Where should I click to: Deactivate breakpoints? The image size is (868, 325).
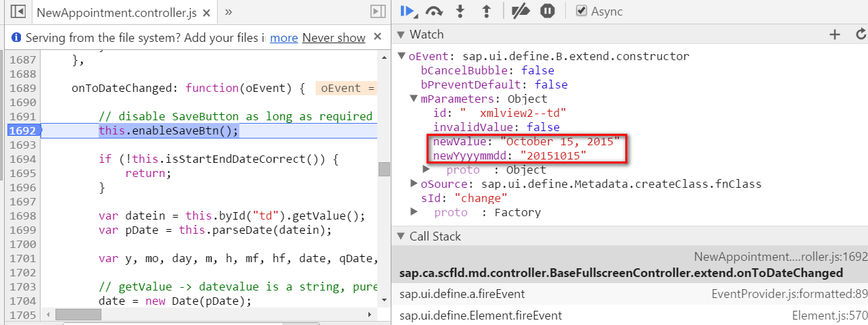click(x=520, y=11)
